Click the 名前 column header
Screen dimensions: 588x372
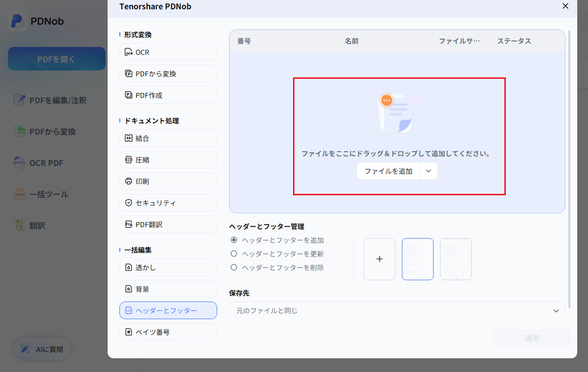click(352, 41)
